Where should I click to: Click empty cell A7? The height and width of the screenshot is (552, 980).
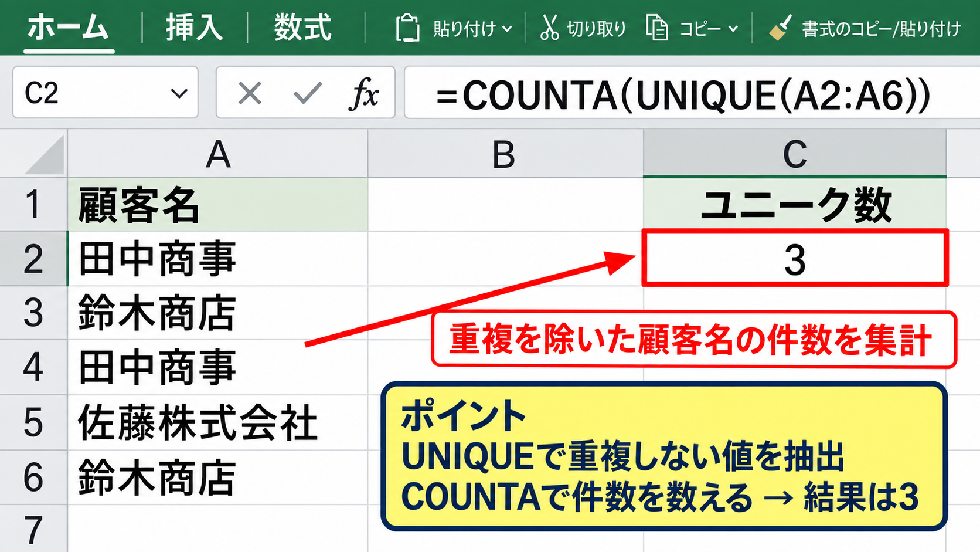click(x=217, y=529)
